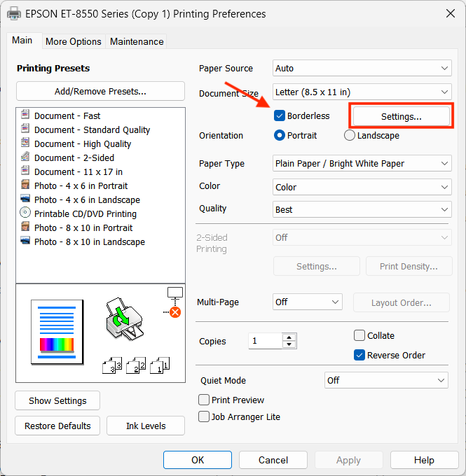
Task: Select 'Photo - 4 x 6 in Portrait' text
Action: click(81, 185)
